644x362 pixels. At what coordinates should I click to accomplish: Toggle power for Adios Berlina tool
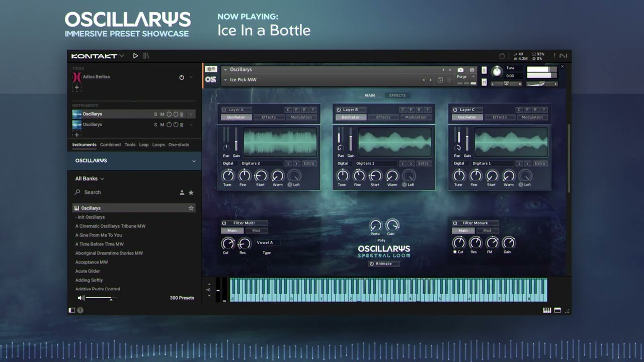pyautogui.click(x=182, y=77)
